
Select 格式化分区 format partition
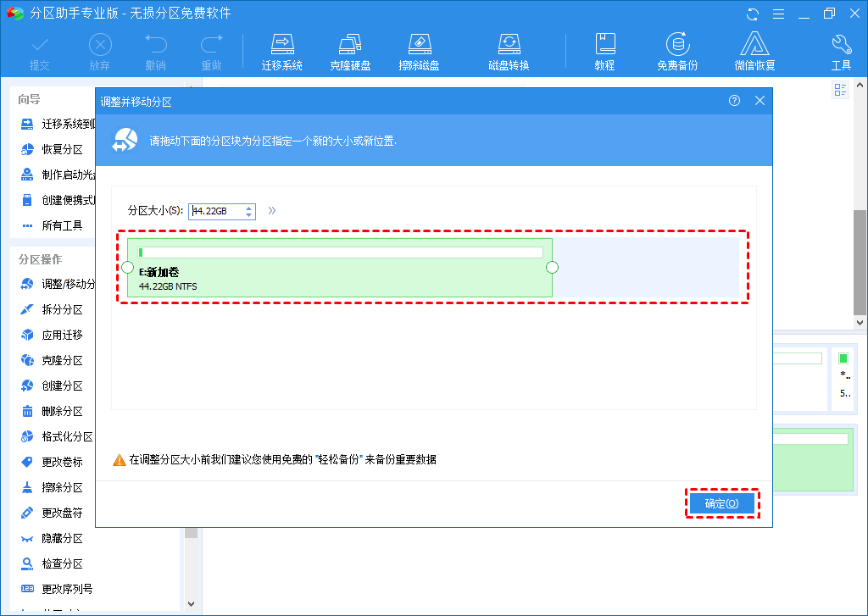click(57, 436)
